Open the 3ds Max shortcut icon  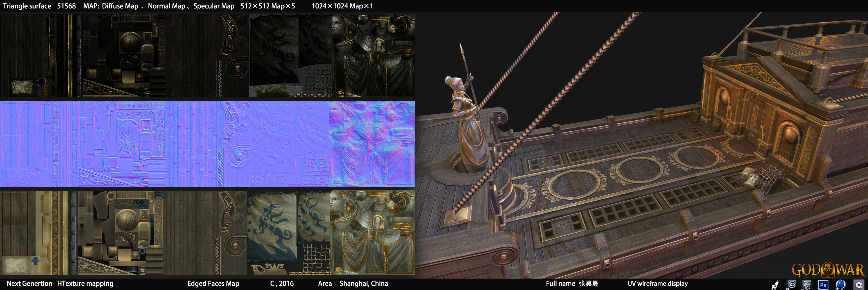pyautogui.click(x=792, y=285)
